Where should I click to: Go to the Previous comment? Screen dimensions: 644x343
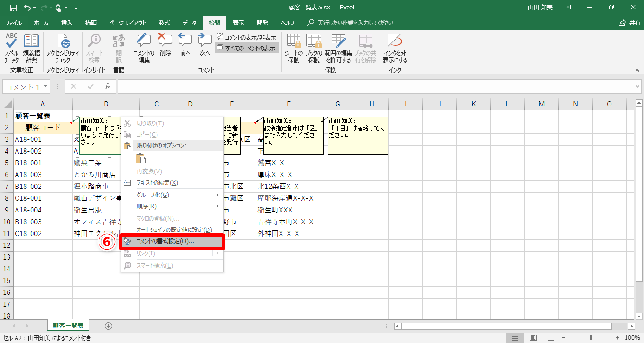click(x=185, y=45)
